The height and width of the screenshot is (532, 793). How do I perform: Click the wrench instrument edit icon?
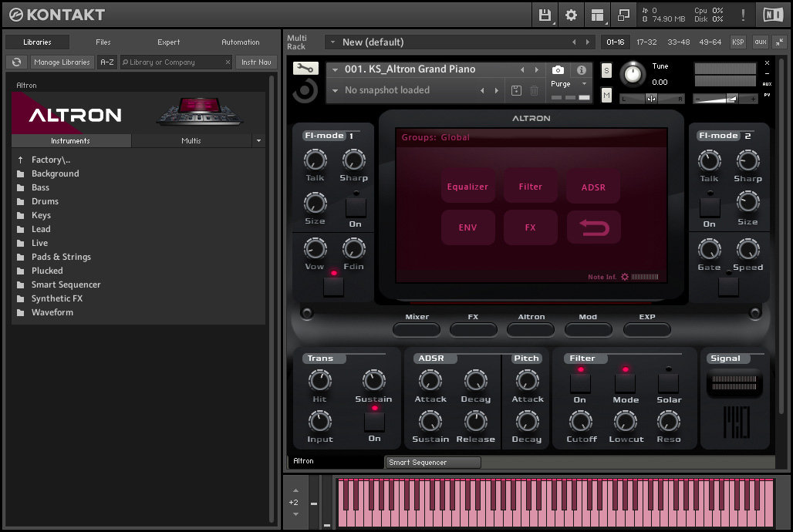click(x=305, y=69)
